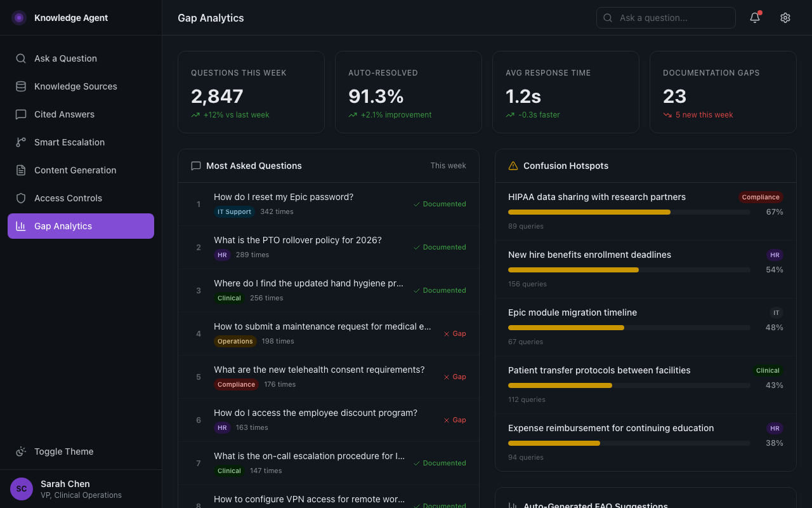Click the Gap label on the telehealth consent question
The width and height of the screenshot is (812, 508).
tap(454, 377)
